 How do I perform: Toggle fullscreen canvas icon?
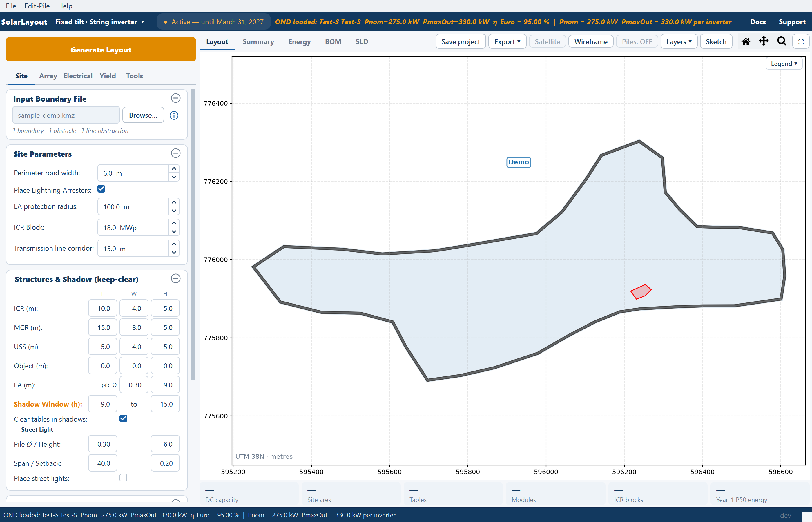click(801, 41)
